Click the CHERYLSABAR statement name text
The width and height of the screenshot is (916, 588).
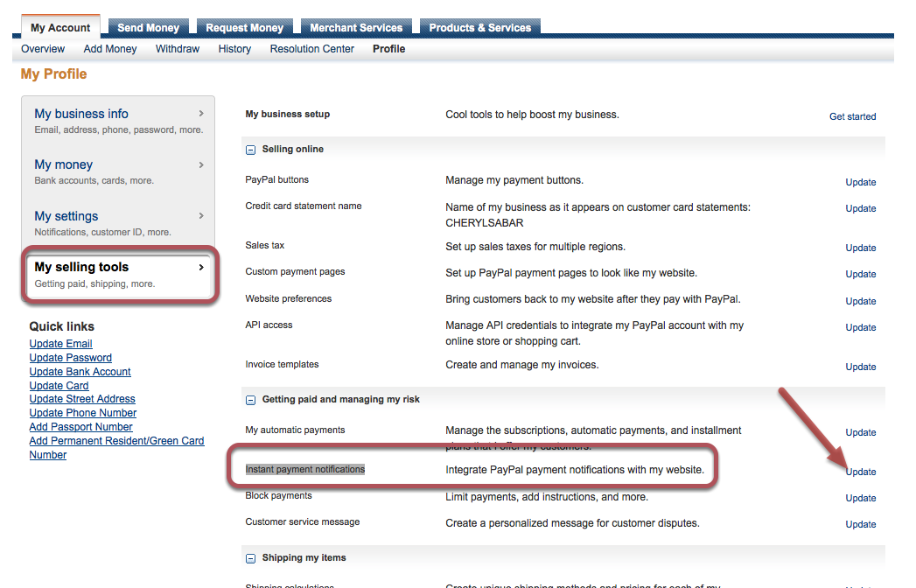pyautogui.click(x=485, y=223)
